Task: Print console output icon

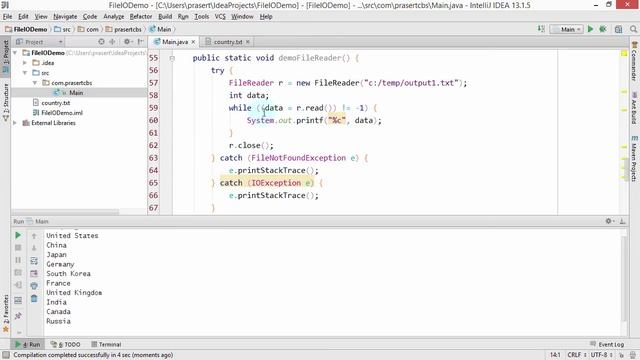Action: [x=34, y=286]
